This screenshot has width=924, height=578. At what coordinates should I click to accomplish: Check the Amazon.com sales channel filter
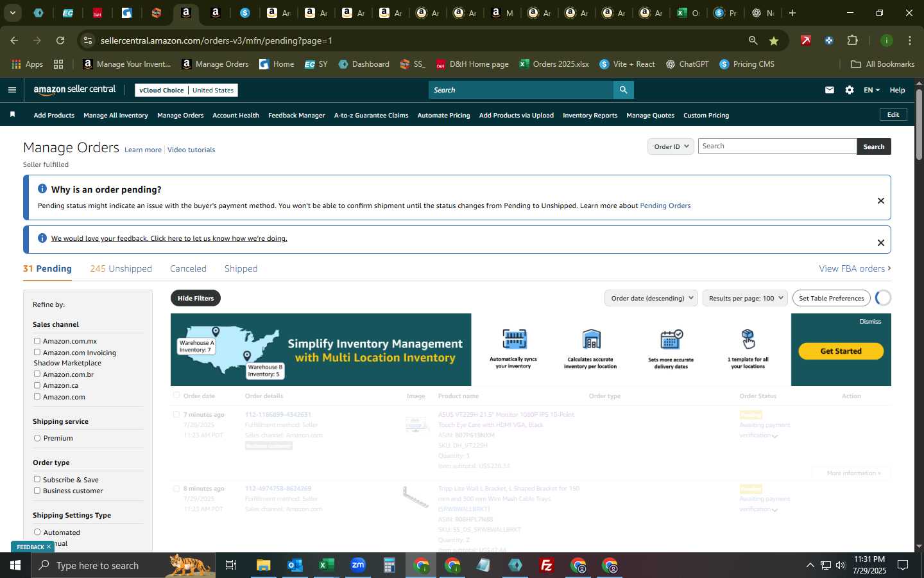pos(37,396)
